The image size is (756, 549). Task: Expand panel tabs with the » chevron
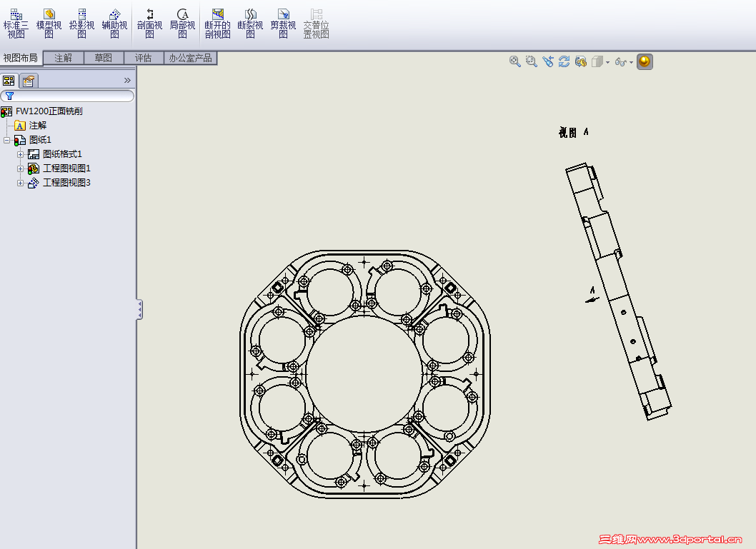pos(127,81)
